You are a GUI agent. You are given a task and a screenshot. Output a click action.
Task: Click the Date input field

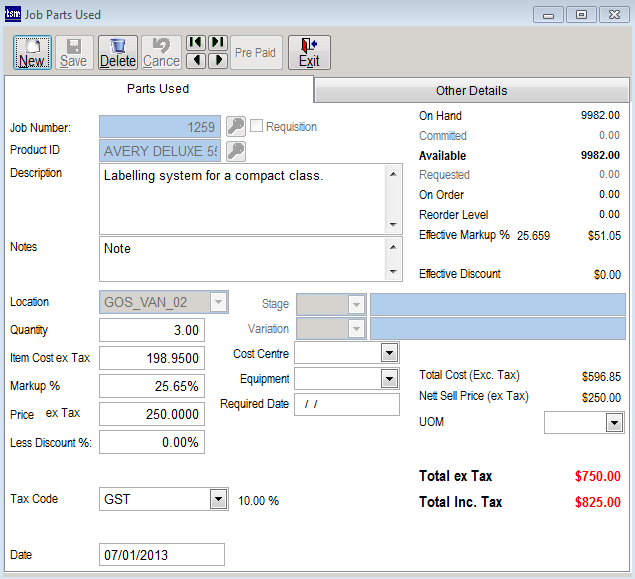pyautogui.click(x=162, y=555)
